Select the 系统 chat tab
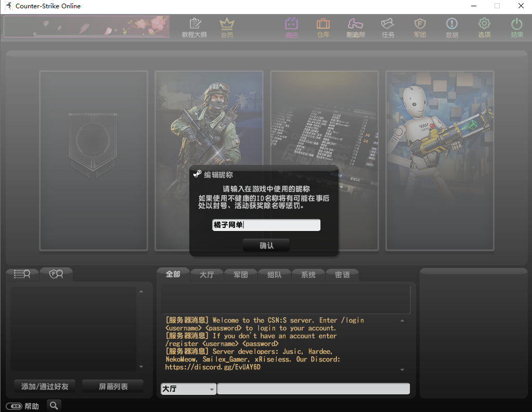 (308, 275)
